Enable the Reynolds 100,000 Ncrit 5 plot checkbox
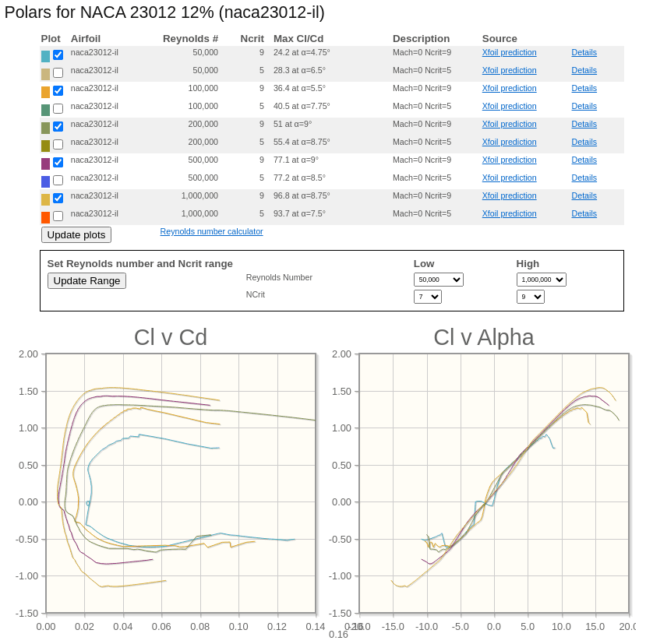Image resolution: width=646 pixels, height=644 pixels. [x=58, y=109]
